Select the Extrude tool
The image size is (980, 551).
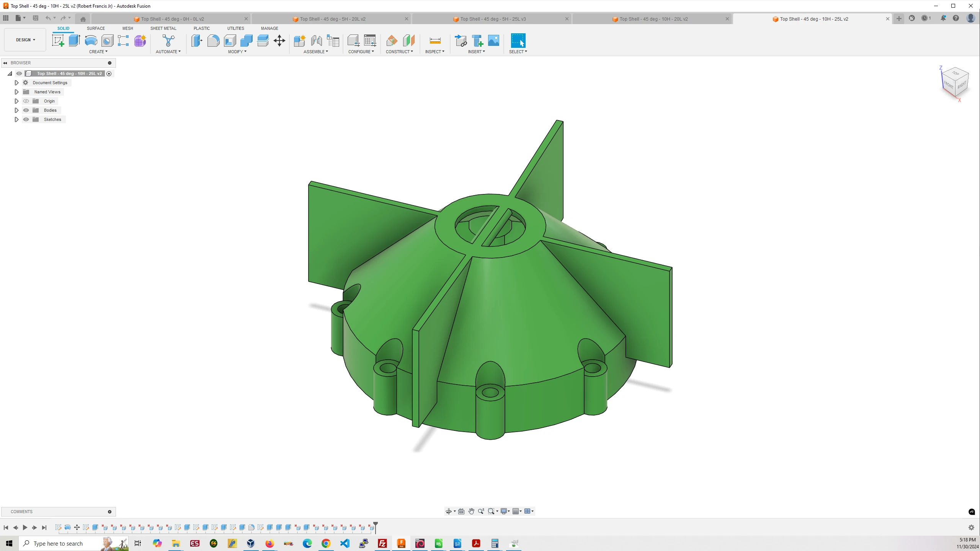click(x=74, y=41)
